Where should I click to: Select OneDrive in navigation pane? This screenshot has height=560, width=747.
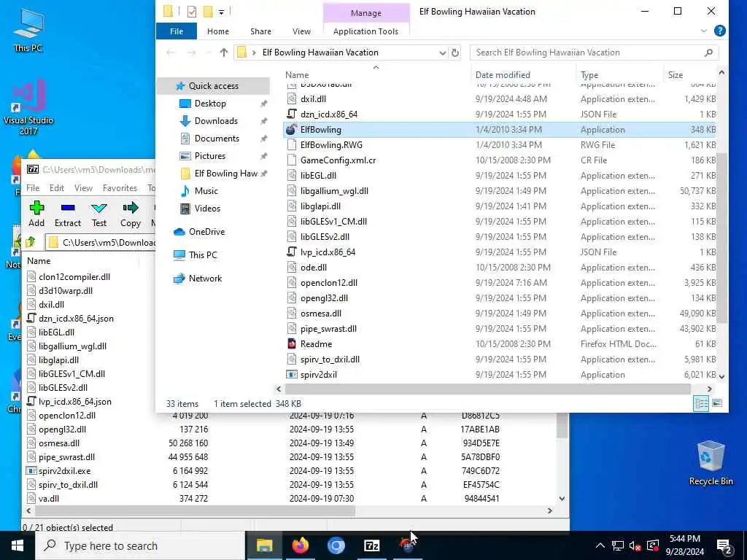(x=206, y=231)
